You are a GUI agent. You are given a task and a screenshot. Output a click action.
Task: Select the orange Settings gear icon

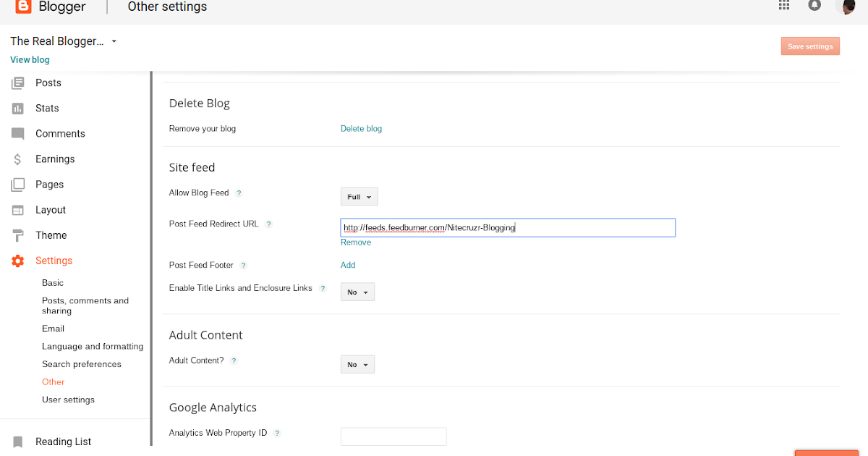[x=17, y=260]
